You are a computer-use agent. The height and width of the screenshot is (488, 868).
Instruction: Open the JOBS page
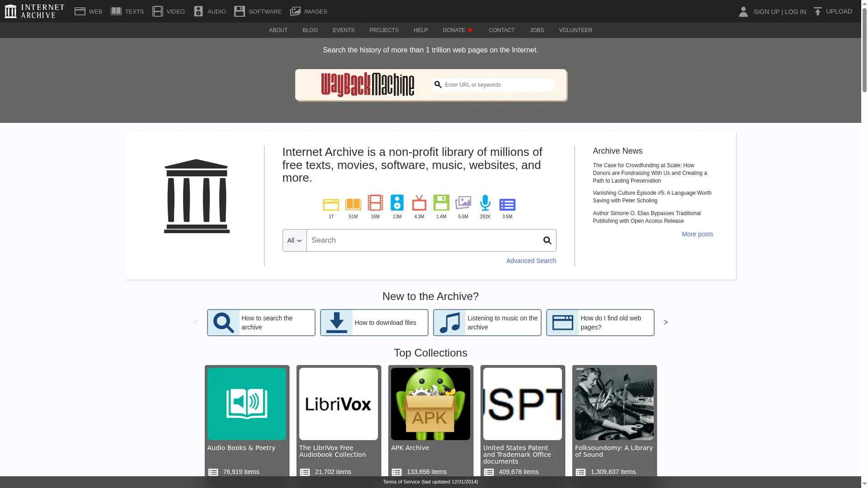point(537,30)
